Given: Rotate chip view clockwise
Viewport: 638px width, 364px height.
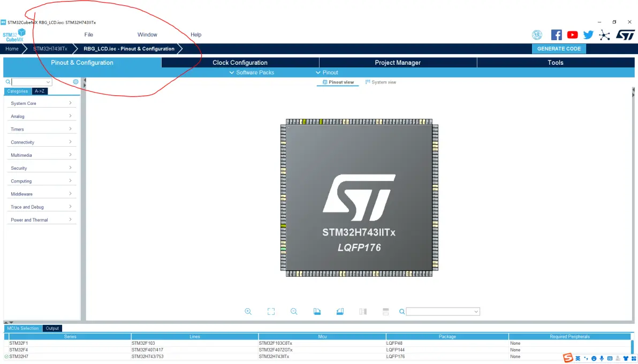Looking at the screenshot, I should 317,312.
